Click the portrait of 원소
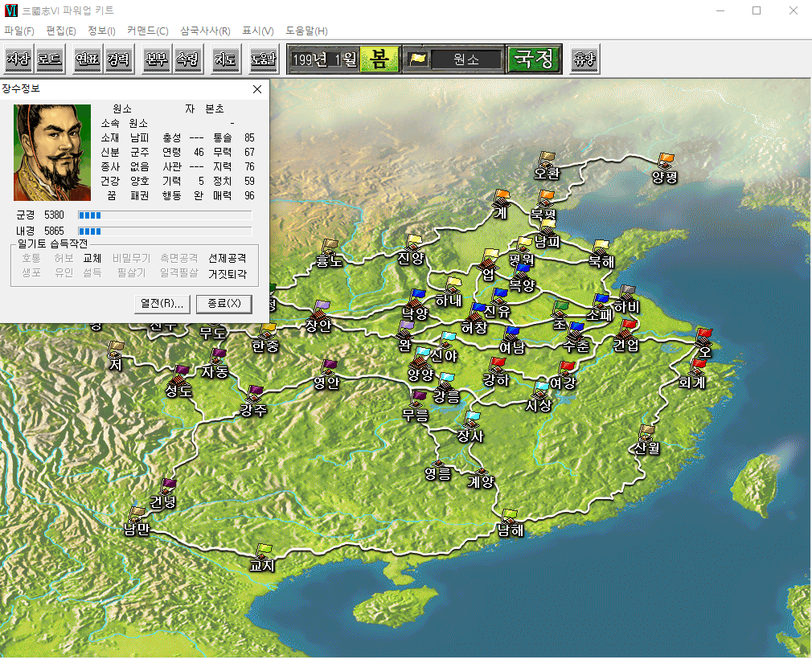The image size is (812, 659). 52,153
